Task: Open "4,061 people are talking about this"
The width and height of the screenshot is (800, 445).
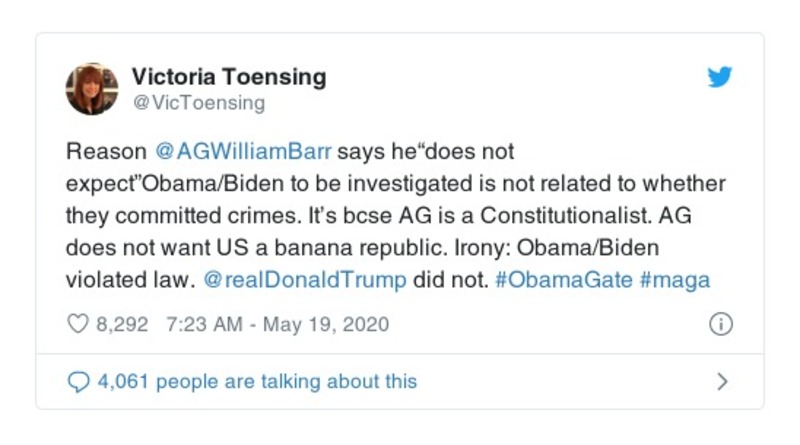Action: pos(256,381)
